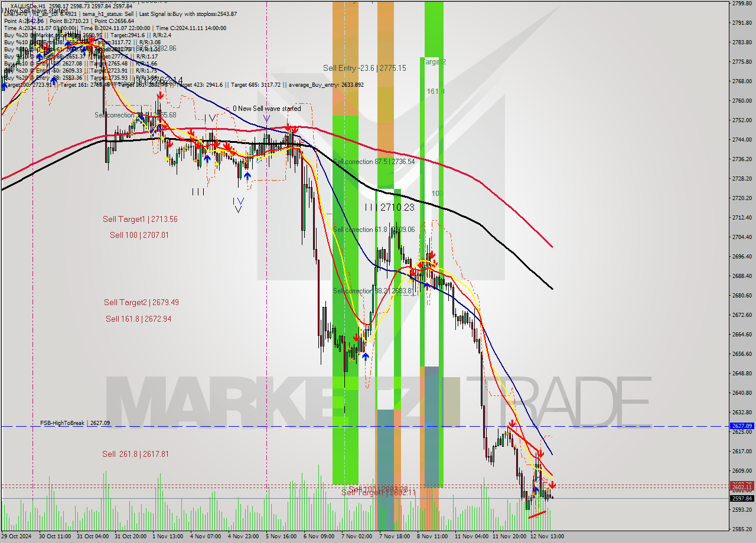This screenshot has width=756, height=543.
Task: Click the '31 Oct 04:00' time axis label
Action: tap(93, 537)
